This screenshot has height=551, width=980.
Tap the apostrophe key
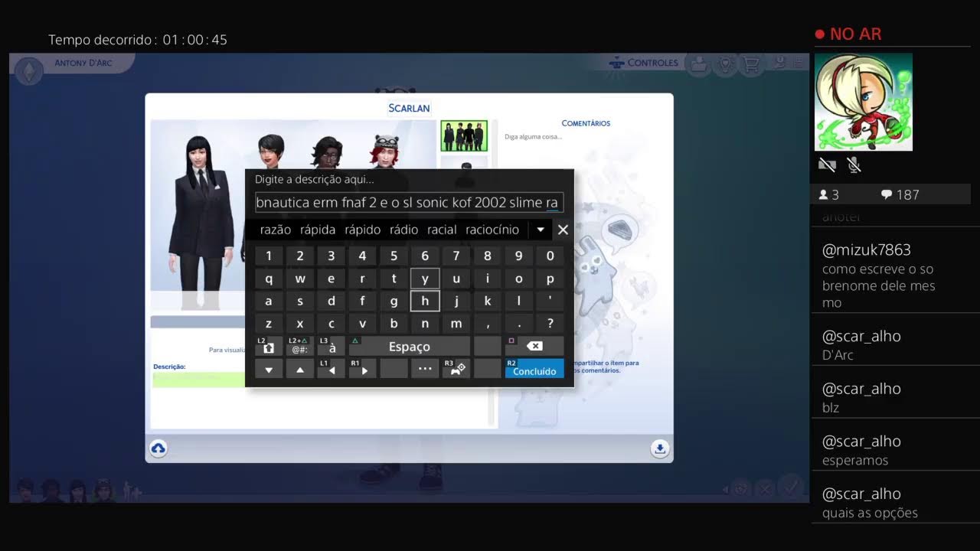pos(550,302)
